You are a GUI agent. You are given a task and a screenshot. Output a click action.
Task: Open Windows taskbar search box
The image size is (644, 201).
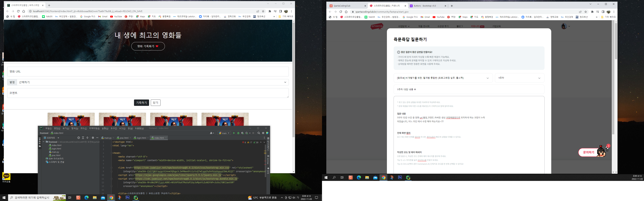tap(37, 197)
